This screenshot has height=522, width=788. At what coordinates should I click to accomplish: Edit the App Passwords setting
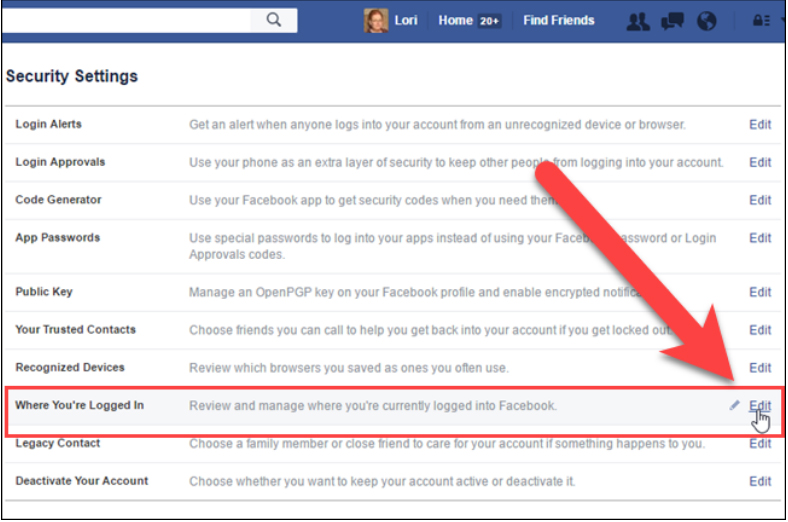pyautogui.click(x=760, y=238)
